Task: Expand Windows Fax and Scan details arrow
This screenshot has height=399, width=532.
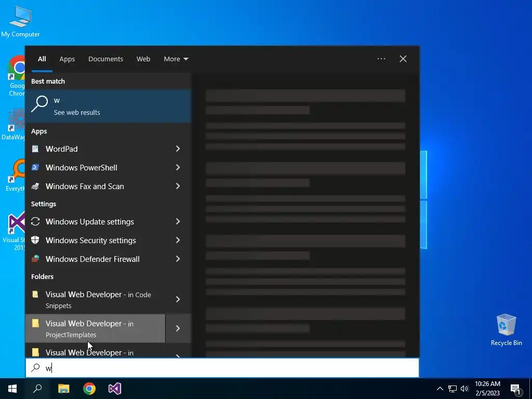Action: coord(178,186)
